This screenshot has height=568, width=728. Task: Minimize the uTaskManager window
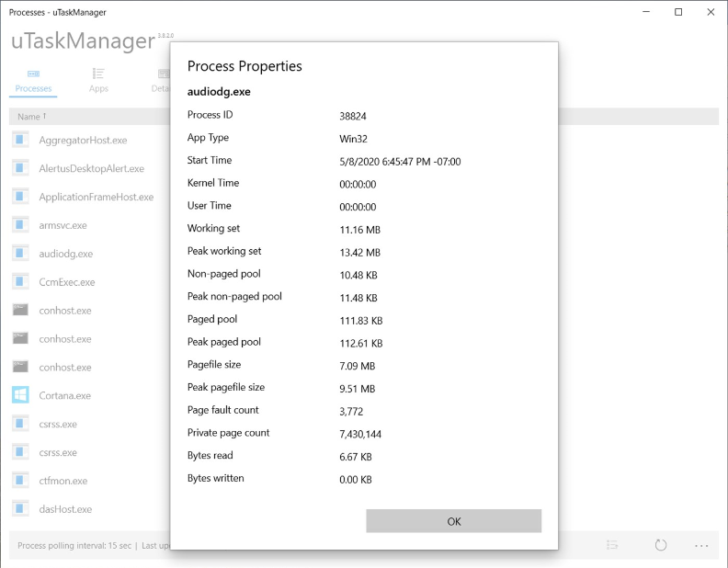pyautogui.click(x=646, y=12)
